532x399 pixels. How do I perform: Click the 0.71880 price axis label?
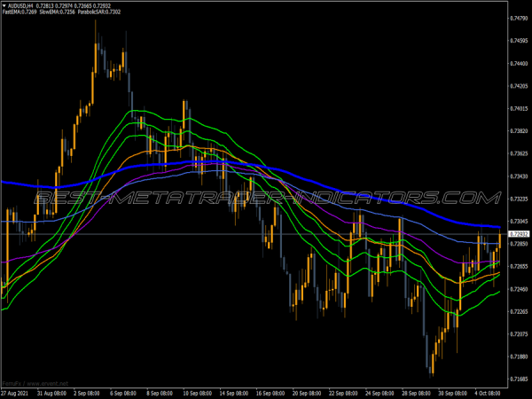coord(519,356)
